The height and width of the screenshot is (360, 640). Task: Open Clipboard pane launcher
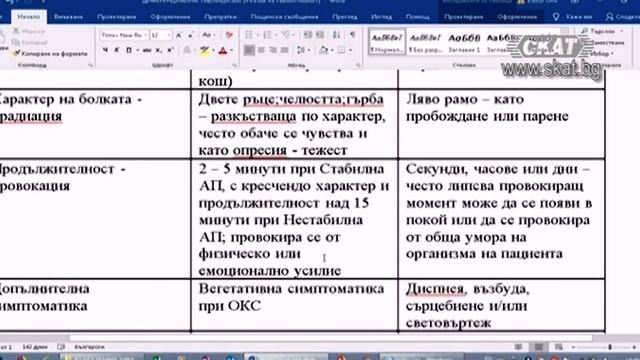[x=91, y=65]
